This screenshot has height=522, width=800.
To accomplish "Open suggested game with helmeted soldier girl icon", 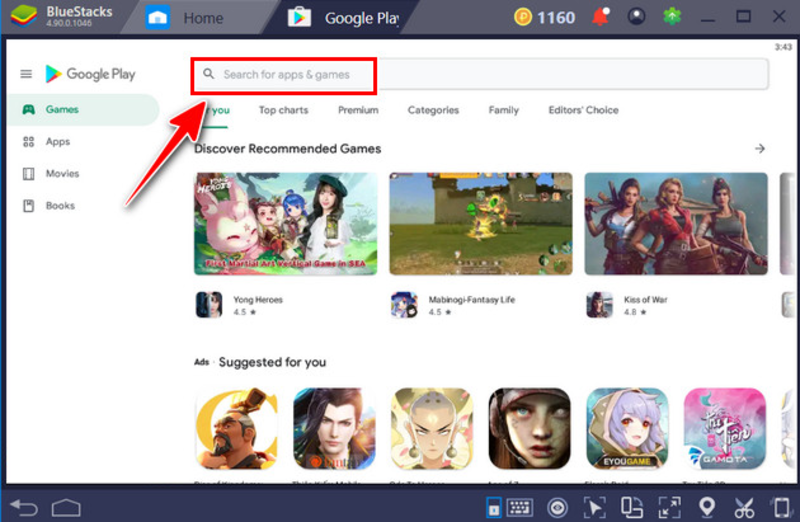I will point(530,429).
